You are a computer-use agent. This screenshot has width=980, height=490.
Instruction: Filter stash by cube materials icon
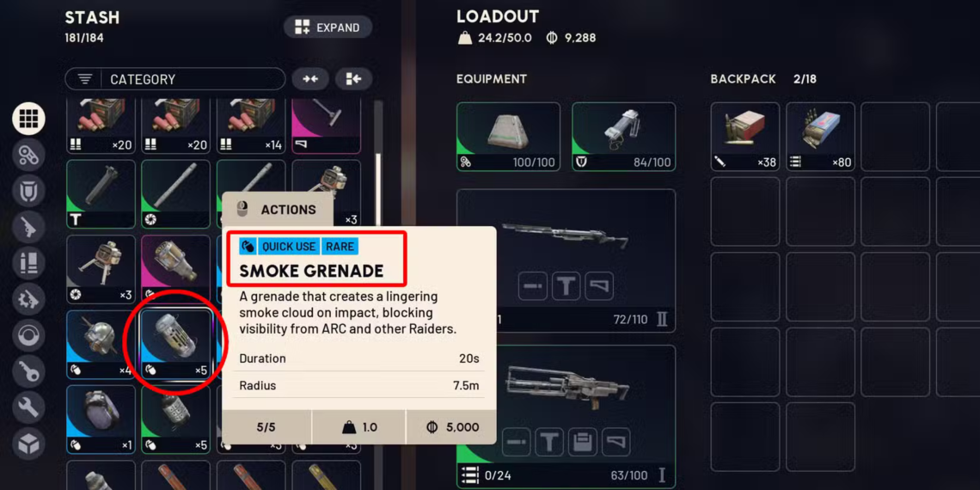pos(28,444)
